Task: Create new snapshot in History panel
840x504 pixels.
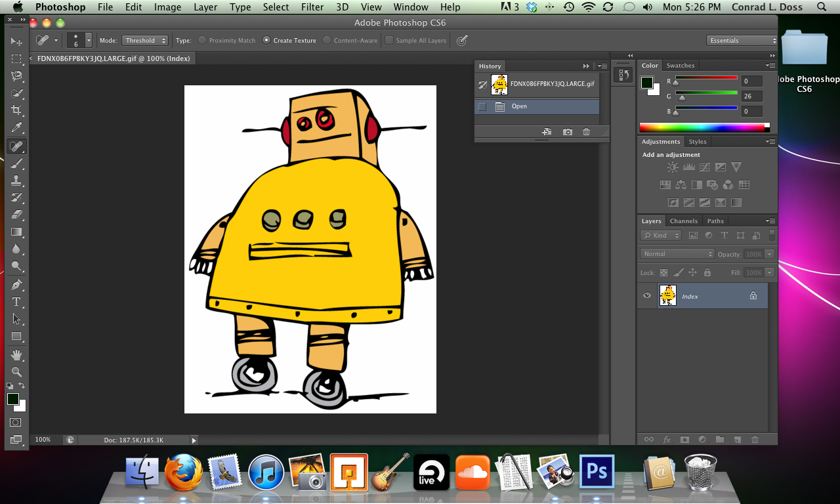Action: pos(568,132)
